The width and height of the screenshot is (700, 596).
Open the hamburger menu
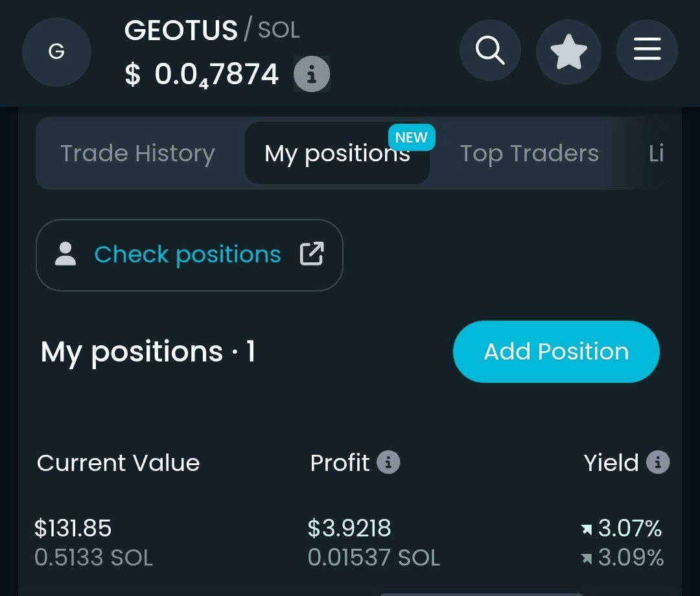point(647,50)
